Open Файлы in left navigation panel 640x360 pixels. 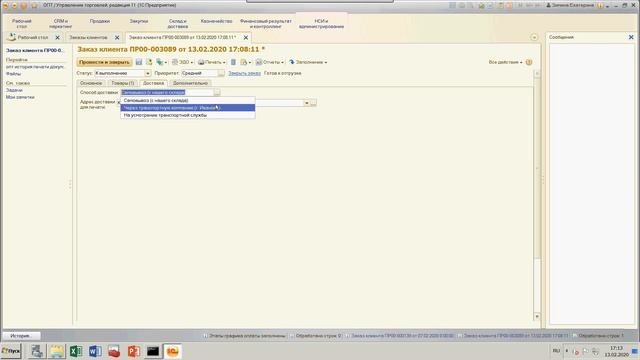click(x=13, y=74)
